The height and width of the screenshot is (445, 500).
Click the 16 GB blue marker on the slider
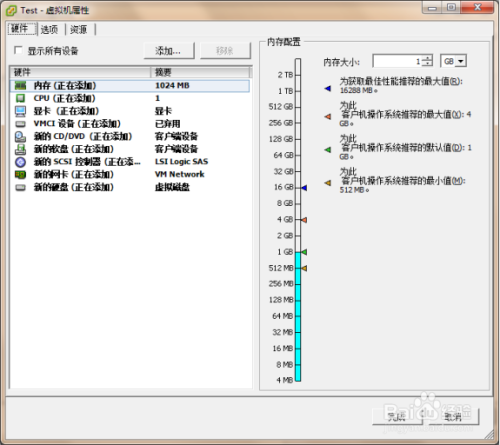[x=304, y=188]
